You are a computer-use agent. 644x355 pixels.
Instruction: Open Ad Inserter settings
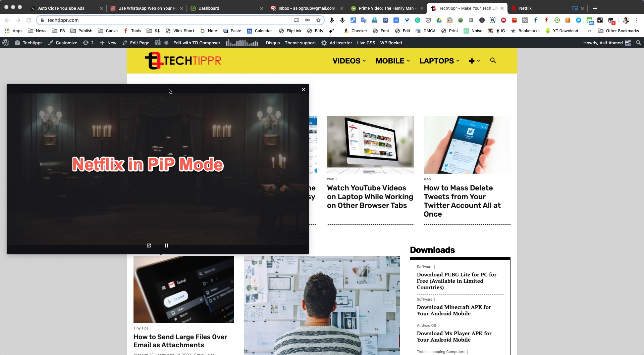click(337, 43)
